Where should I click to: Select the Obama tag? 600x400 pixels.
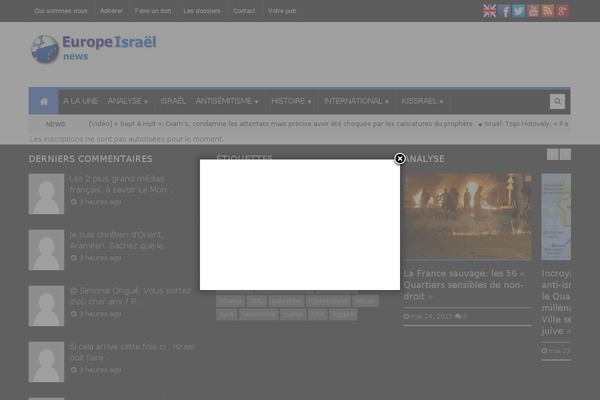[x=230, y=301]
